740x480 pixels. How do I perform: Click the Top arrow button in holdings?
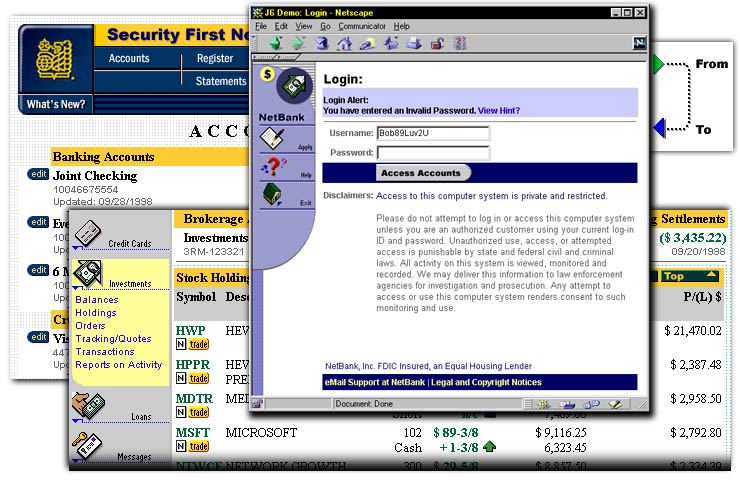tap(689, 277)
